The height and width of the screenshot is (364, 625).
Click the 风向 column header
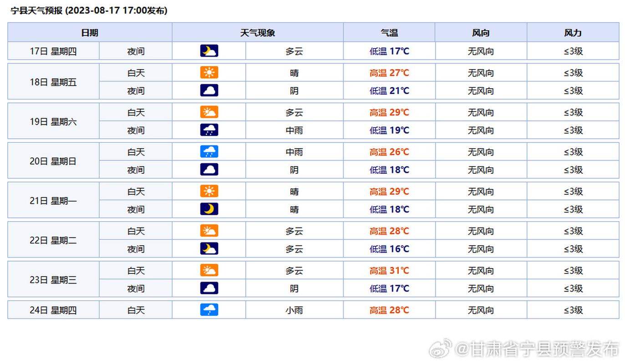click(481, 33)
